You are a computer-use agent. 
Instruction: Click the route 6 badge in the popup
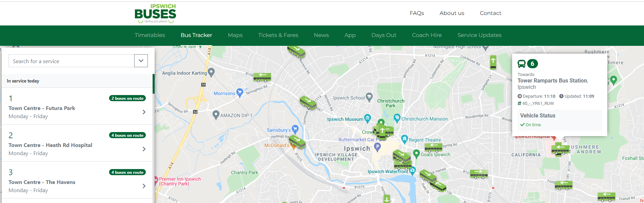pyautogui.click(x=532, y=63)
